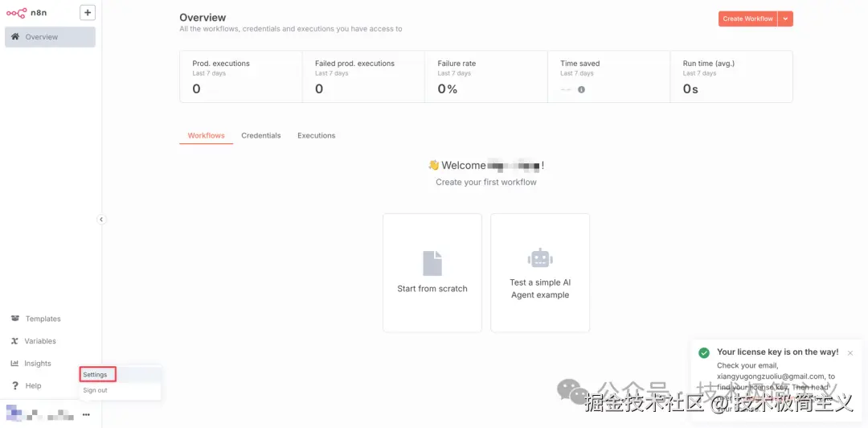This screenshot has height=428, width=868.
Task: Click the 'Your license key is on the way!' title
Action: pos(778,352)
